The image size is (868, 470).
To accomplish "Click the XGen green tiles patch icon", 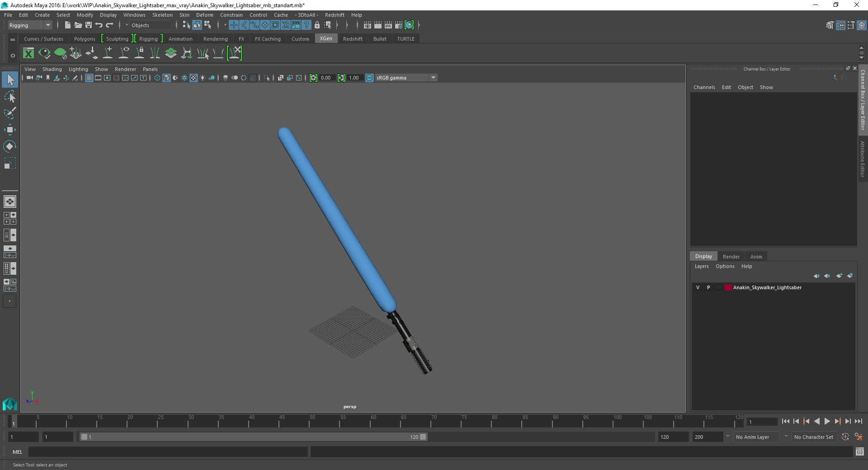I will point(171,53).
